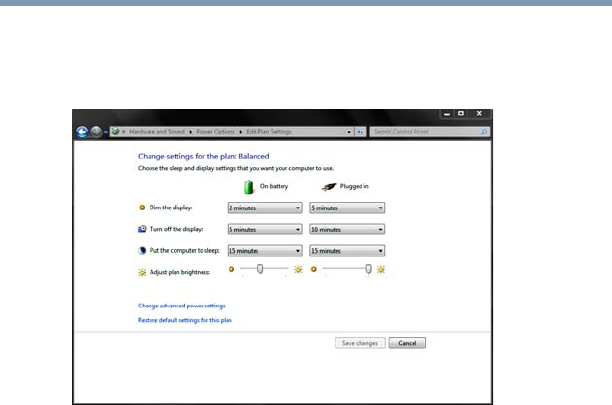
Task: Click the Turn off the display icon
Action: 142,229
